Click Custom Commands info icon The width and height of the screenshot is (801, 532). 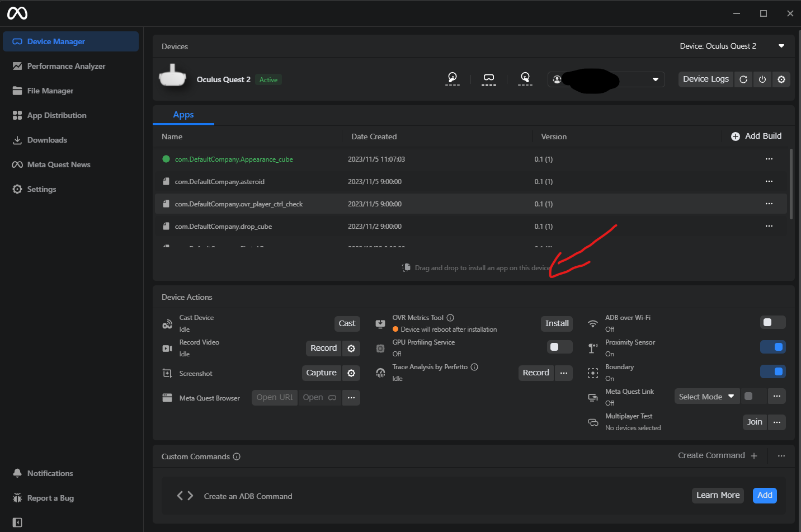[x=237, y=456]
